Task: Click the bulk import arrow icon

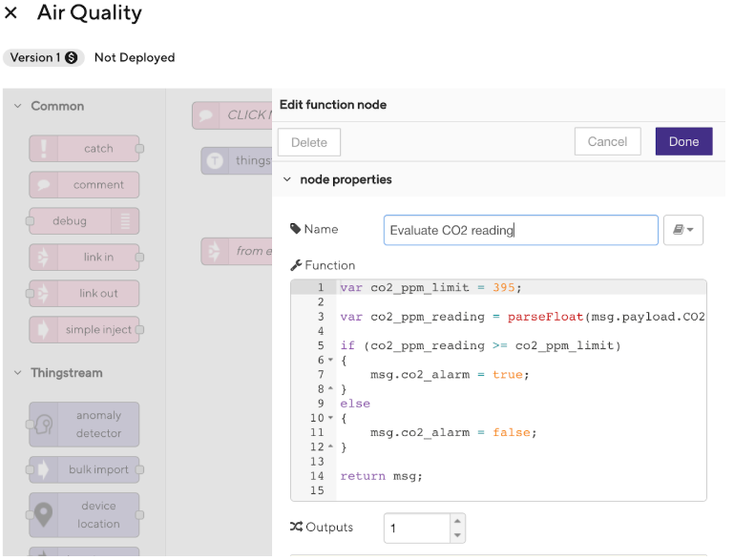Action: point(43,469)
